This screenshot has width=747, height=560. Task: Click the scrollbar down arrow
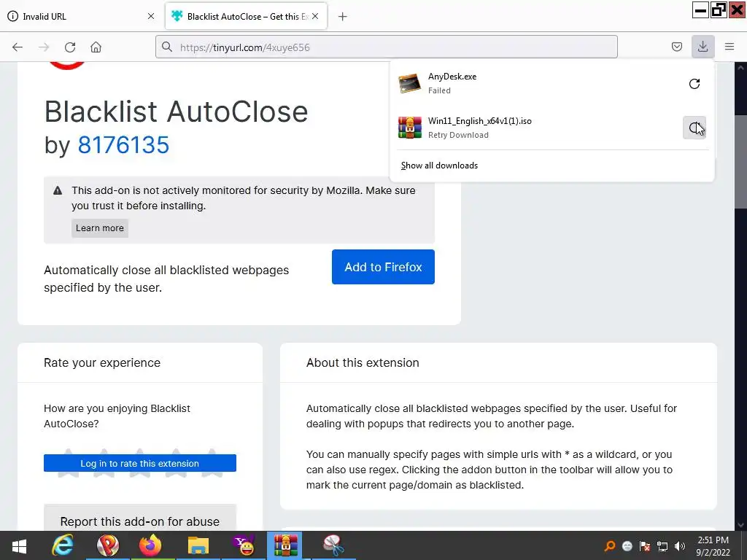click(740, 525)
